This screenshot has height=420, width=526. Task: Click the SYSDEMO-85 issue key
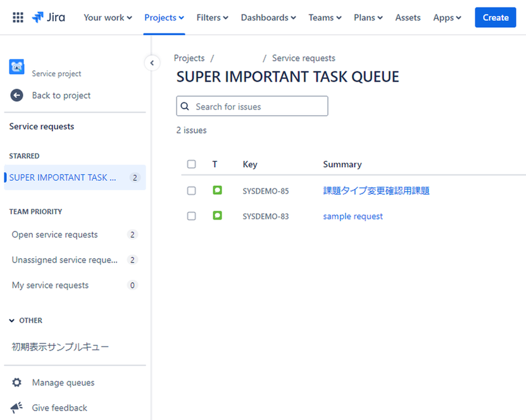(x=266, y=191)
